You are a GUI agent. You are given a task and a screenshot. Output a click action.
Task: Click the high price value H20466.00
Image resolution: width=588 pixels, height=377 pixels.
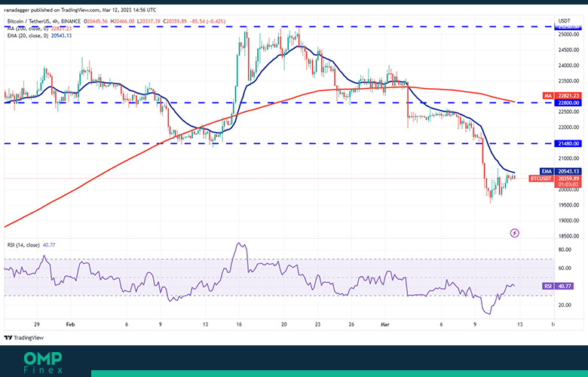click(x=122, y=22)
